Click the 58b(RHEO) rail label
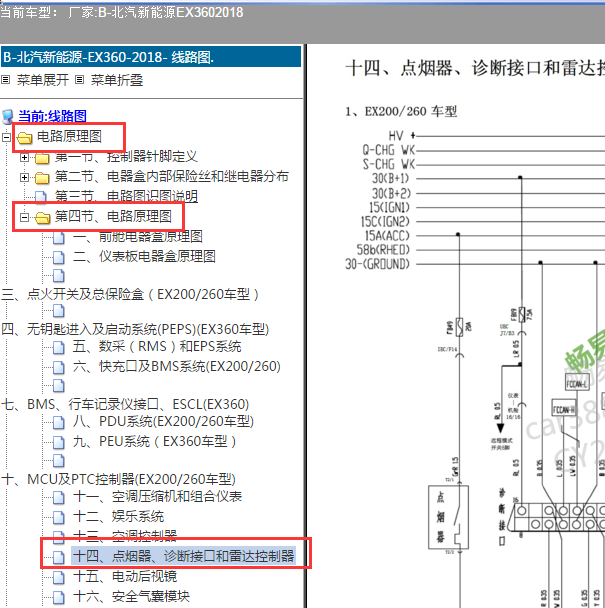This screenshot has width=605, height=608. click(383, 250)
